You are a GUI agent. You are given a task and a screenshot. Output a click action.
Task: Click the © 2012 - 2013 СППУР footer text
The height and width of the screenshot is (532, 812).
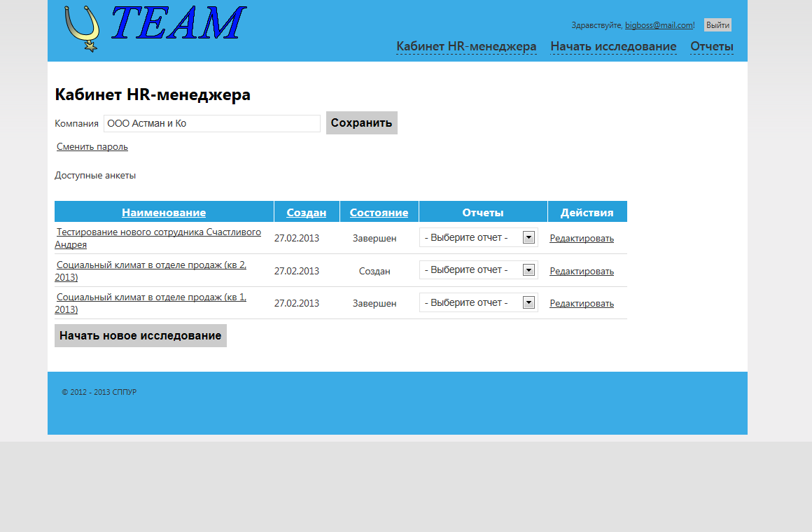pyautogui.click(x=99, y=392)
